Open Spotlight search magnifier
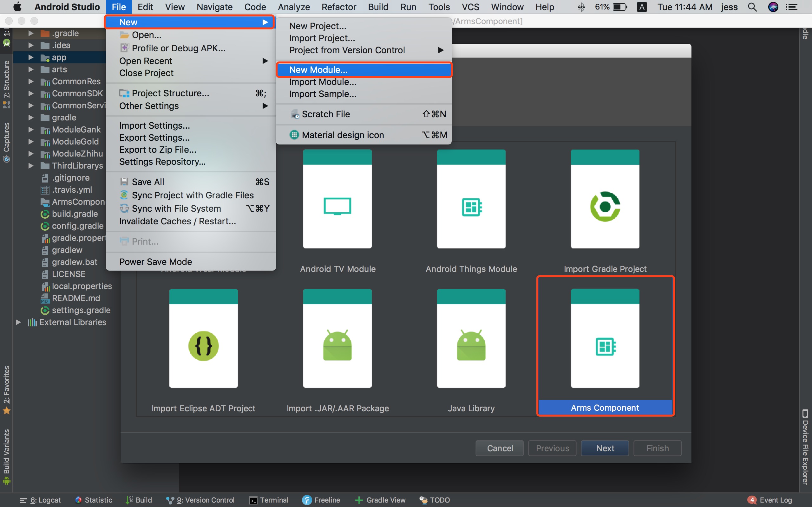812x507 pixels. [752, 7]
